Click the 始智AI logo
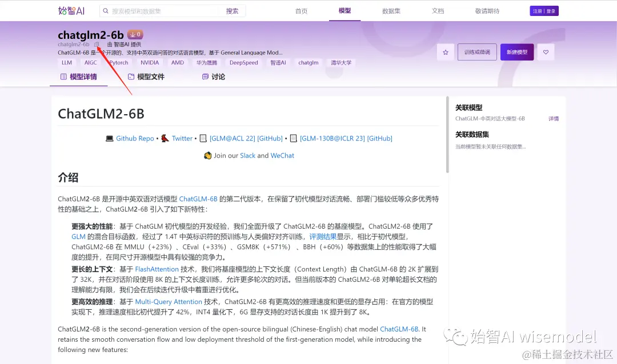This screenshot has height=364, width=617. coord(71,10)
